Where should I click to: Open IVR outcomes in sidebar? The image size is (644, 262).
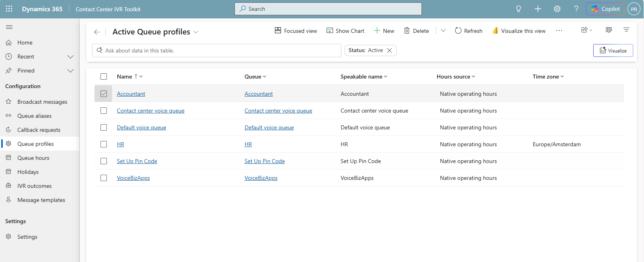(x=40, y=186)
